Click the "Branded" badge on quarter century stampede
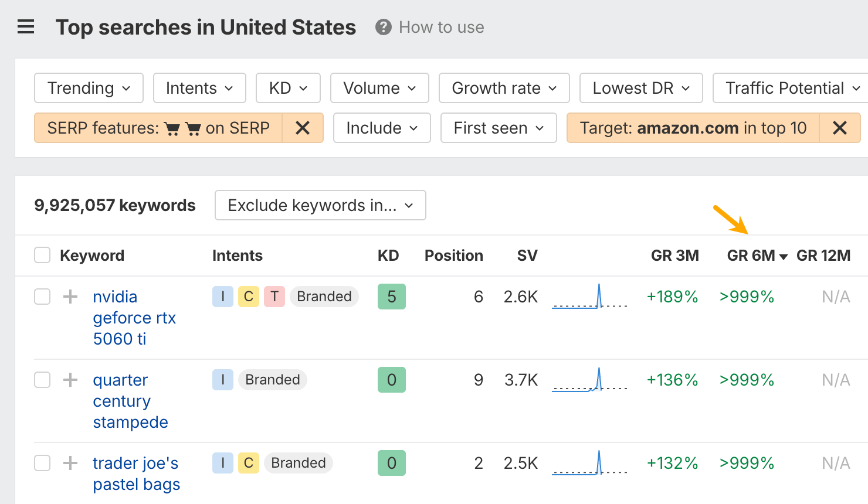 click(x=272, y=380)
